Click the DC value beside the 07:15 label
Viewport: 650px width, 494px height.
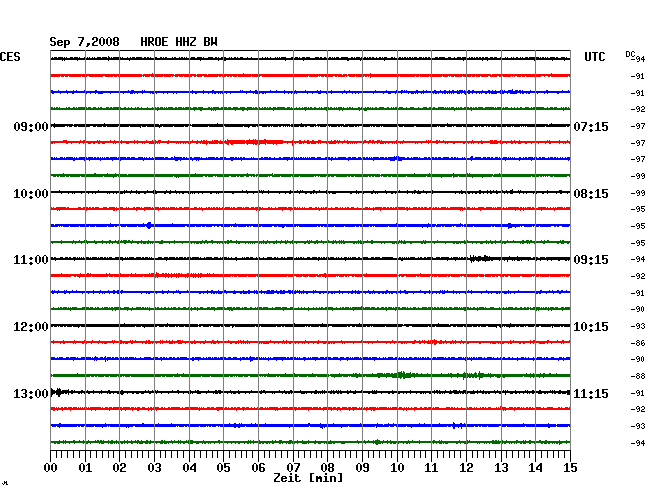pos(638,126)
